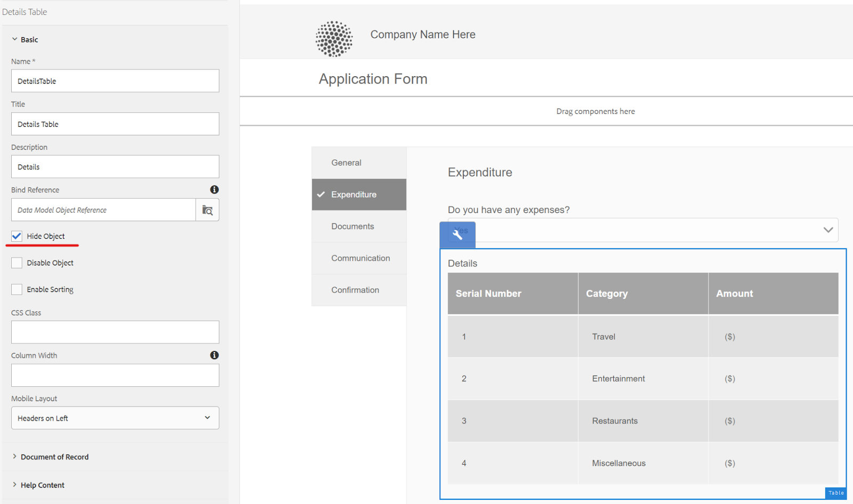The width and height of the screenshot is (853, 504).
Task: Browse data model object reference icon
Action: tap(207, 210)
